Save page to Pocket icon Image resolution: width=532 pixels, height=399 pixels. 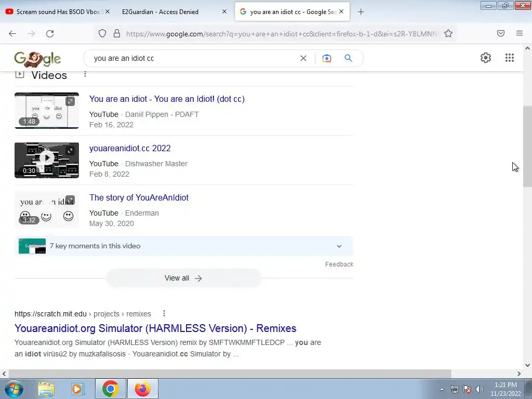(x=501, y=33)
